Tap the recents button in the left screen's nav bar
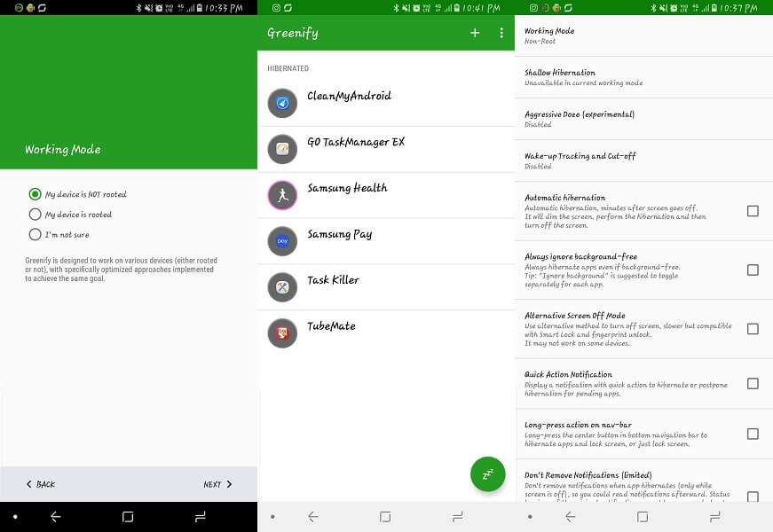Image resolution: width=773 pixels, height=532 pixels. [201, 517]
